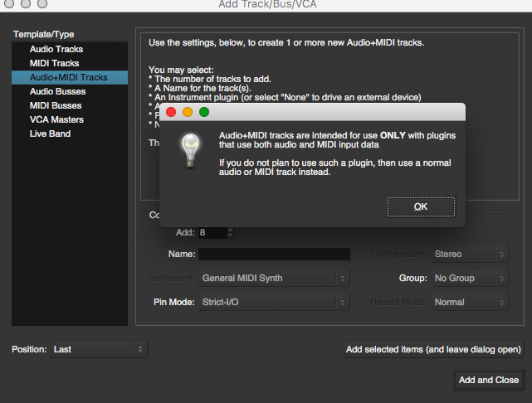The image size is (532, 403).
Task: Choose Audio+MIDI Tracks template
Action: (69, 77)
